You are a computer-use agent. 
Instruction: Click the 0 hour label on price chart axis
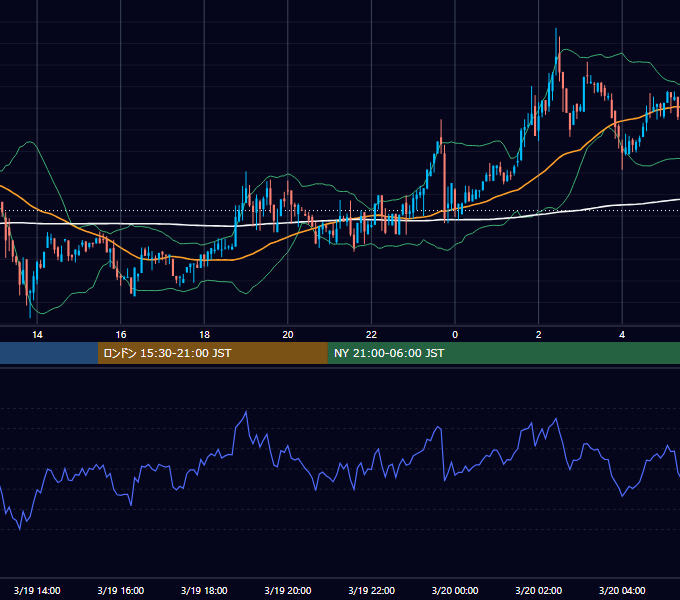(x=455, y=335)
